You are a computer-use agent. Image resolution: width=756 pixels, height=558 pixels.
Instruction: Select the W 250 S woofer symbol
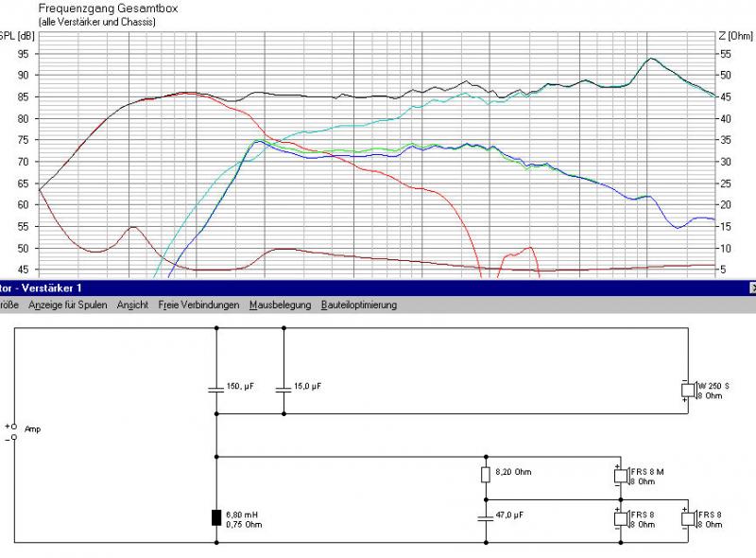[689, 390]
